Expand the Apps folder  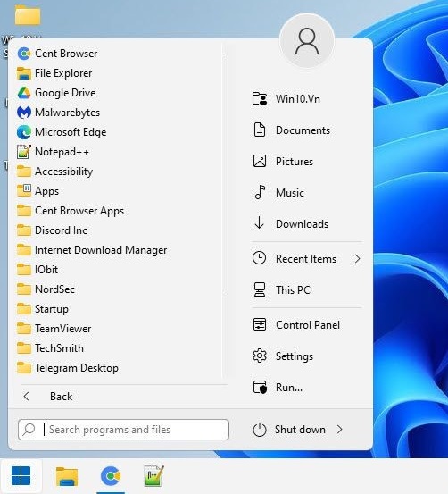37,191
